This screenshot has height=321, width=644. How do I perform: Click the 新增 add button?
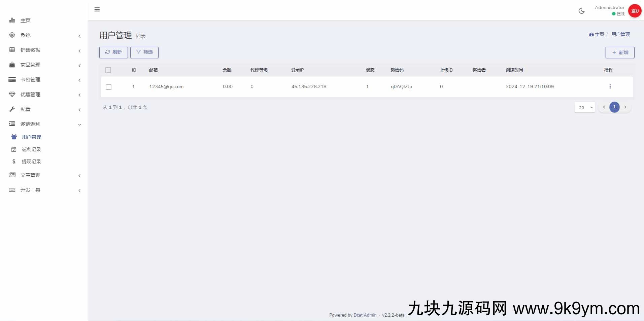[620, 52]
